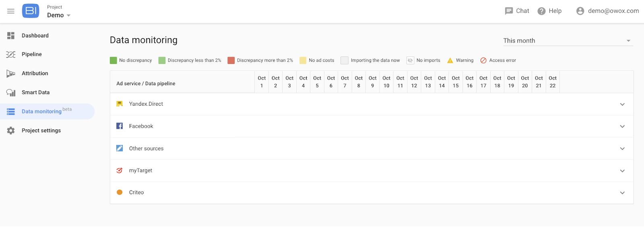Click the No imports legend icon
This screenshot has width=644, height=228.
[410, 60]
